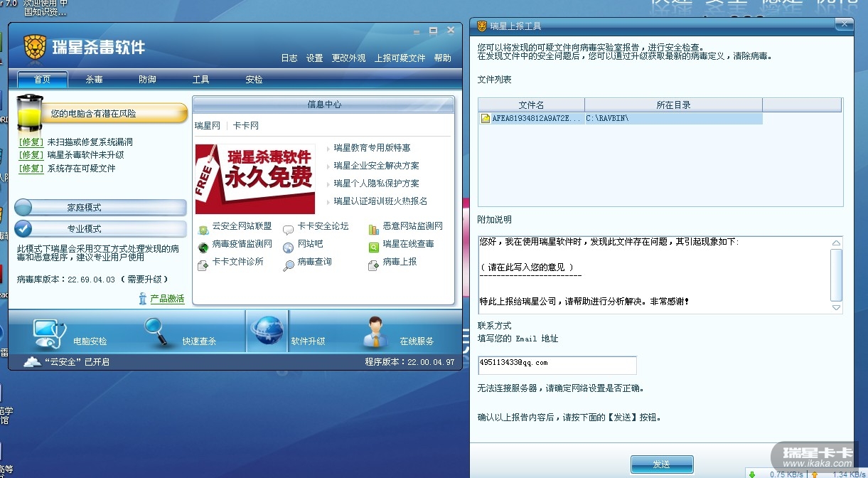Click the 发送 button

[x=662, y=464]
